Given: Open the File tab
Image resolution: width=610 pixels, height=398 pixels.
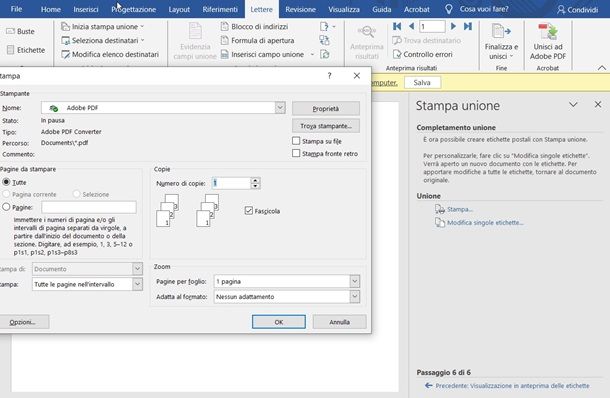Looking at the screenshot, I should (x=16, y=9).
